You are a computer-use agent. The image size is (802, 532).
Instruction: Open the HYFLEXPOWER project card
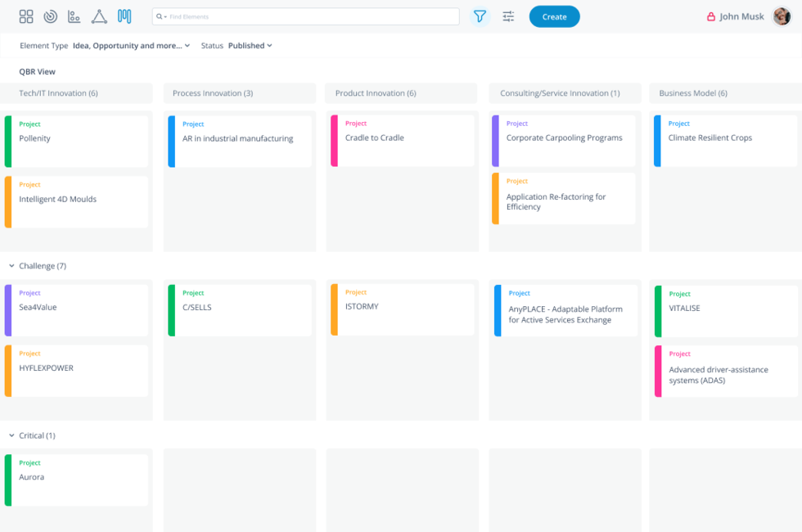[x=76, y=371]
